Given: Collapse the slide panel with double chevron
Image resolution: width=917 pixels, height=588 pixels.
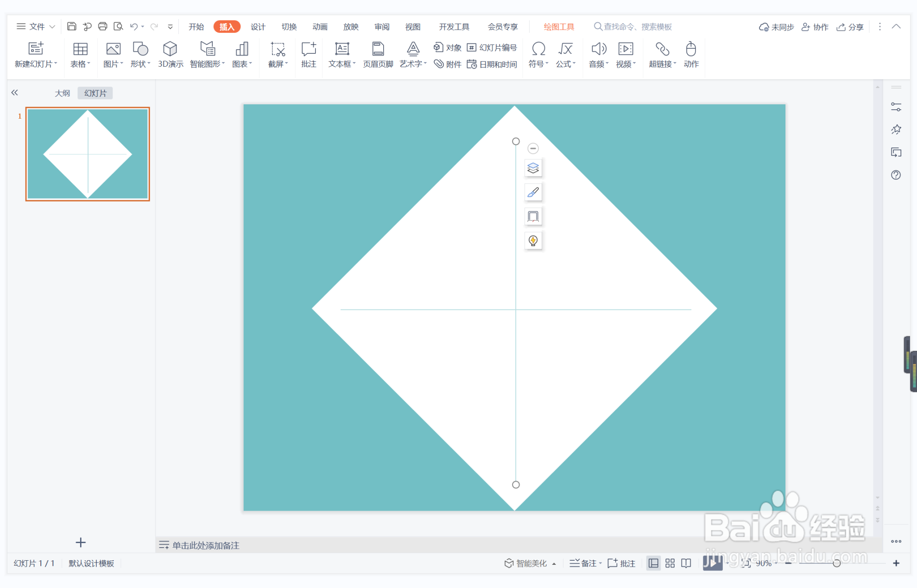Looking at the screenshot, I should click(15, 93).
